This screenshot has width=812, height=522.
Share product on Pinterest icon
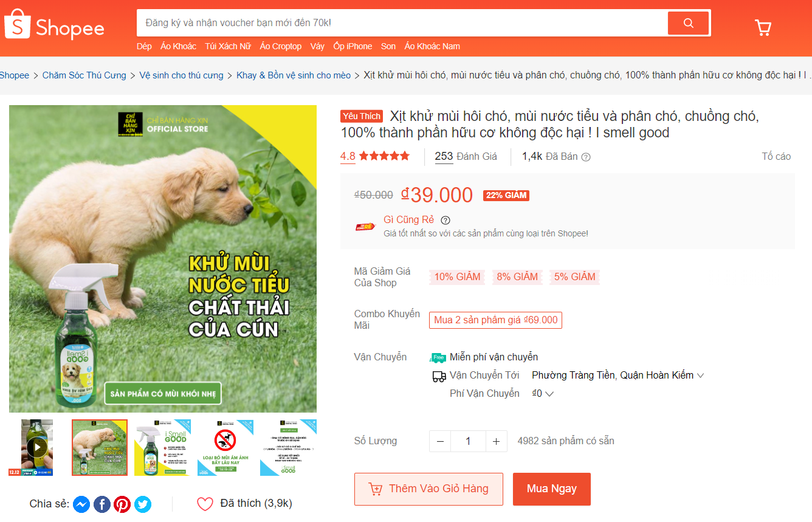tap(122, 504)
